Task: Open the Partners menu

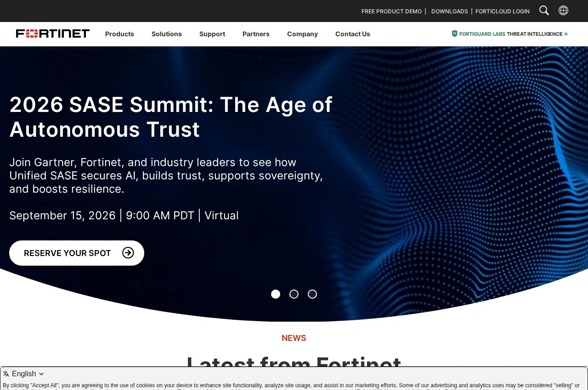Action: 256,34
